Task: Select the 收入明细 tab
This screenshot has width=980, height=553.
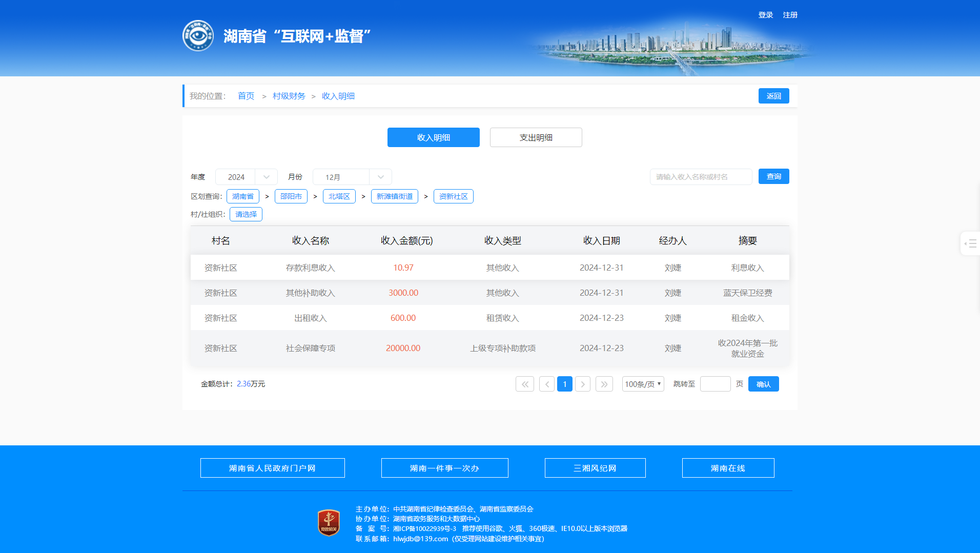Action: pos(433,137)
